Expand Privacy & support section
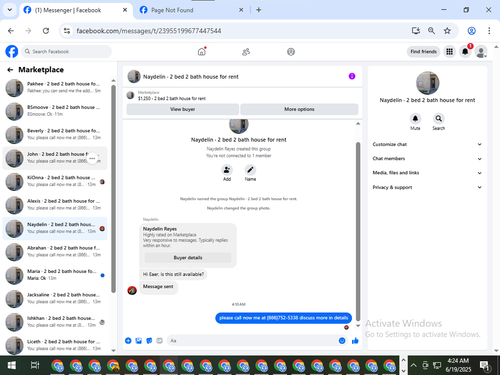 (x=427, y=187)
